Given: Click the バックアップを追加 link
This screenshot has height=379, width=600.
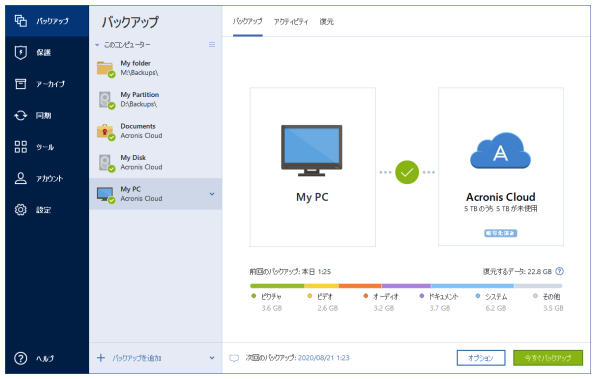Looking at the screenshot, I should (x=137, y=358).
